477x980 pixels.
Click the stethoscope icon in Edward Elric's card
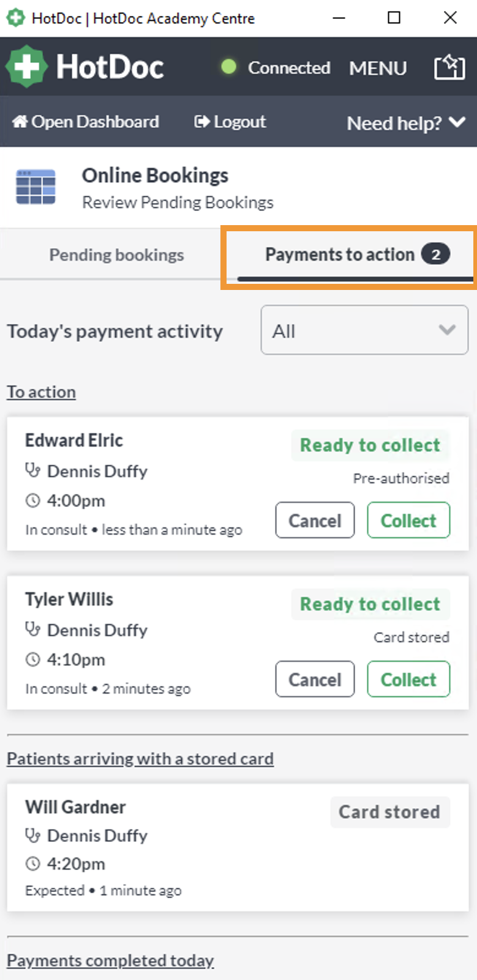click(x=32, y=470)
